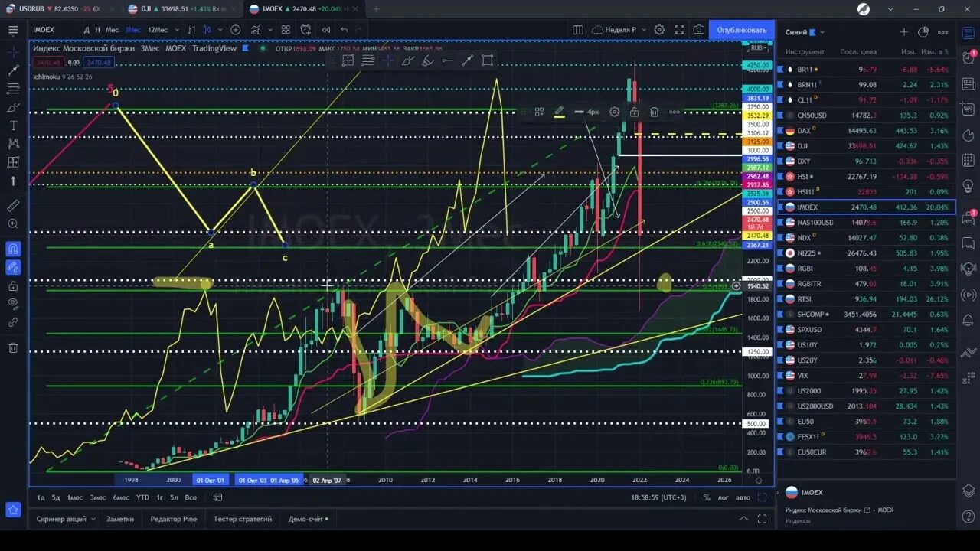Collapse bottom panel with chevron arrow
This screenshot has height=551, width=980.
(743, 519)
